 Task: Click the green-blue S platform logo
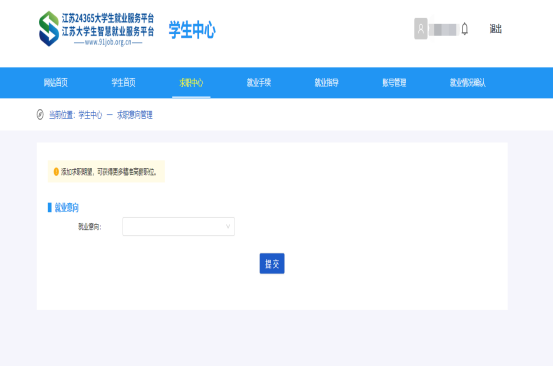pyautogui.click(x=49, y=29)
